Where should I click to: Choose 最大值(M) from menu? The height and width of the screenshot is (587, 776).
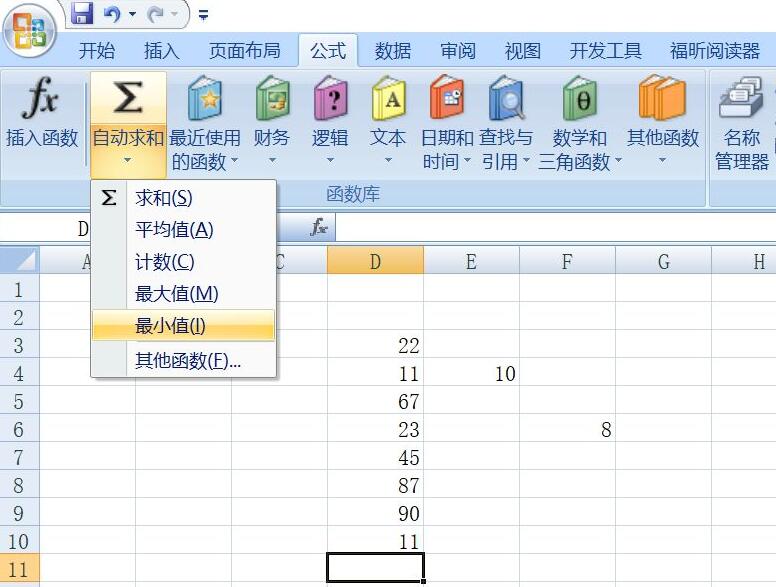[184, 294]
